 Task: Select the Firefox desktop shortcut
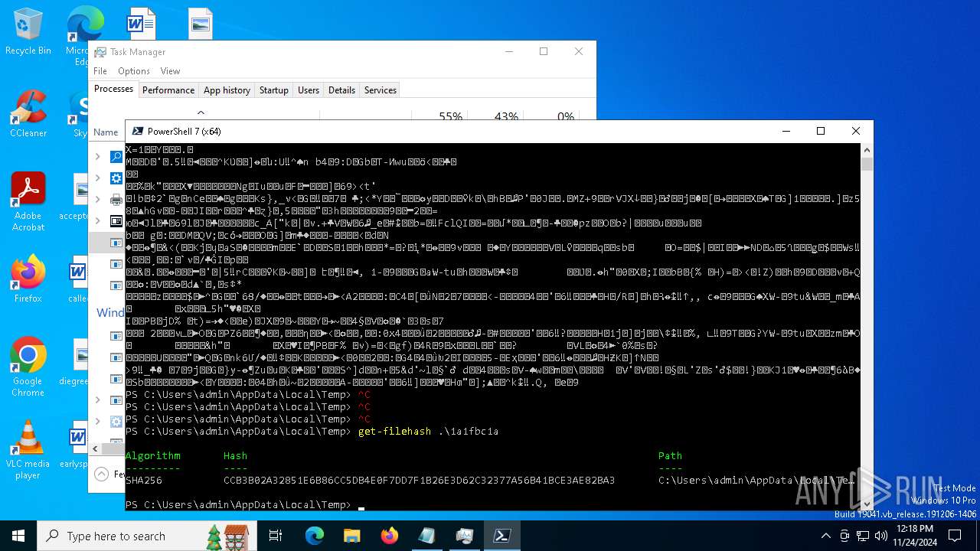point(28,279)
